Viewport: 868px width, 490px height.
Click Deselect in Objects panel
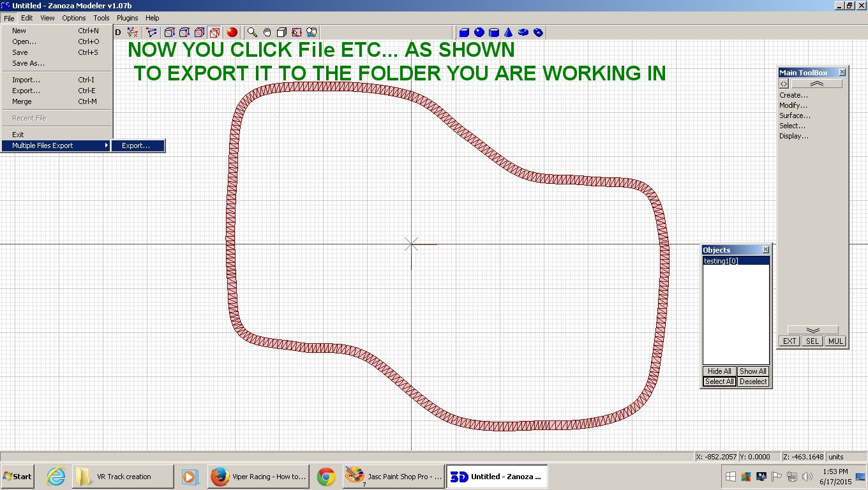(x=753, y=382)
